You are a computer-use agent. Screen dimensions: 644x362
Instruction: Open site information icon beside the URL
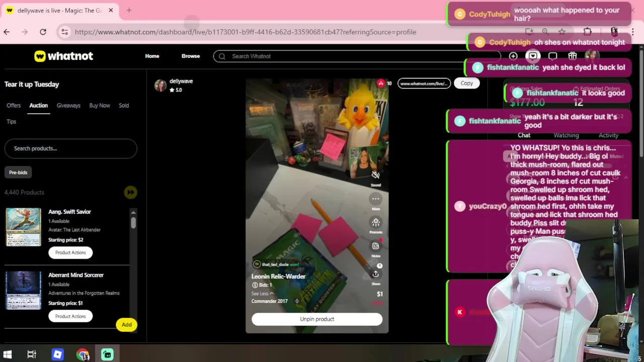(64, 32)
